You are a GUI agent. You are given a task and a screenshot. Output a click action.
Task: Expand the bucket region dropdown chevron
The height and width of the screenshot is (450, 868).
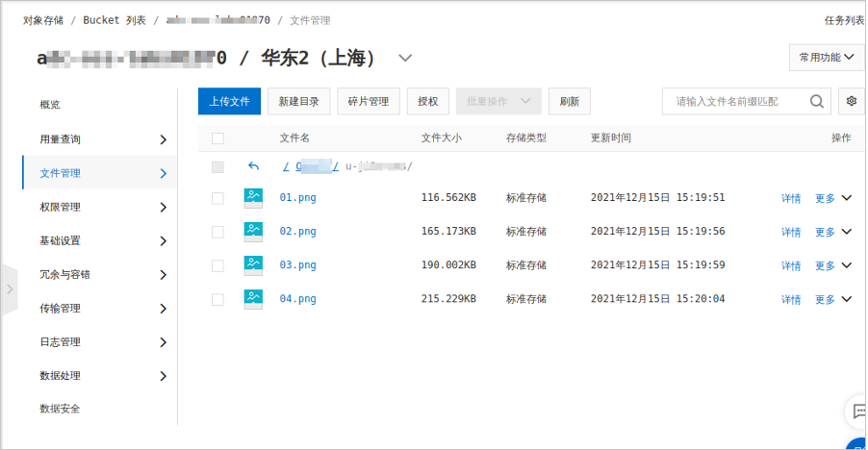point(405,59)
